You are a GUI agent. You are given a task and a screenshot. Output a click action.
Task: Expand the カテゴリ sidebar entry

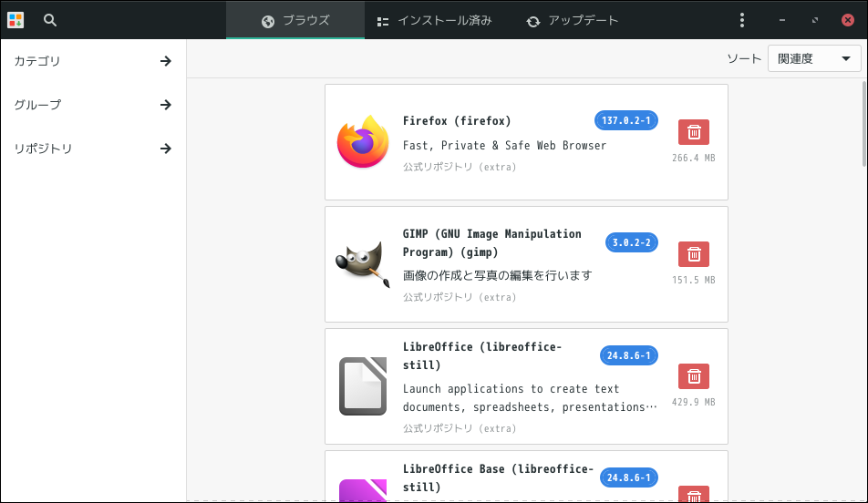tap(93, 61)
